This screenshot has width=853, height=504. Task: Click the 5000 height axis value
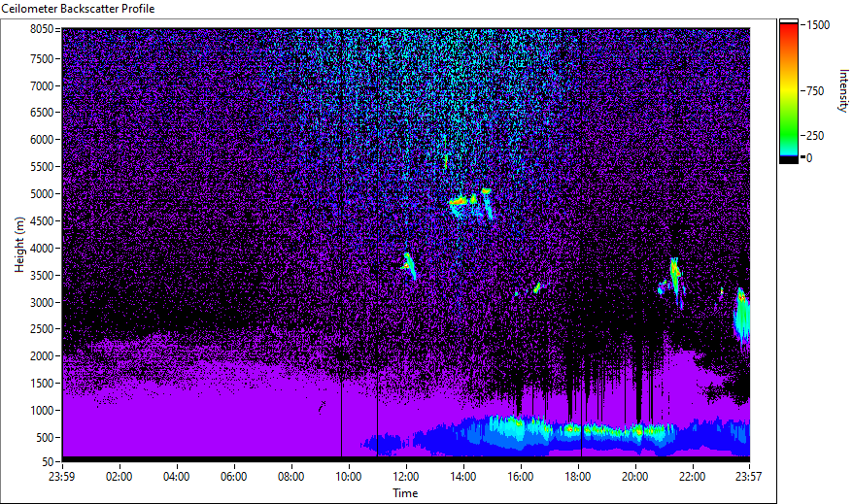tap(42, 194)
